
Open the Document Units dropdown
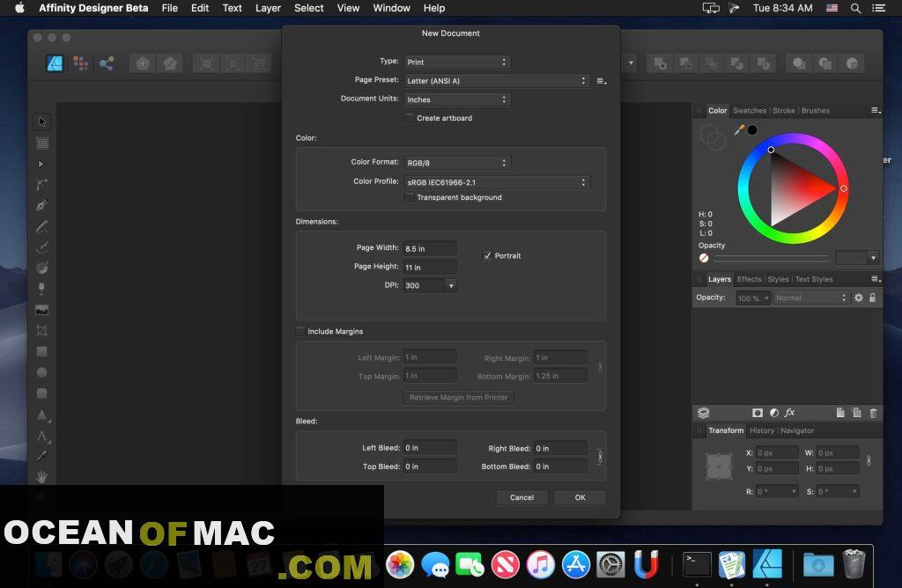pos(457,99)
